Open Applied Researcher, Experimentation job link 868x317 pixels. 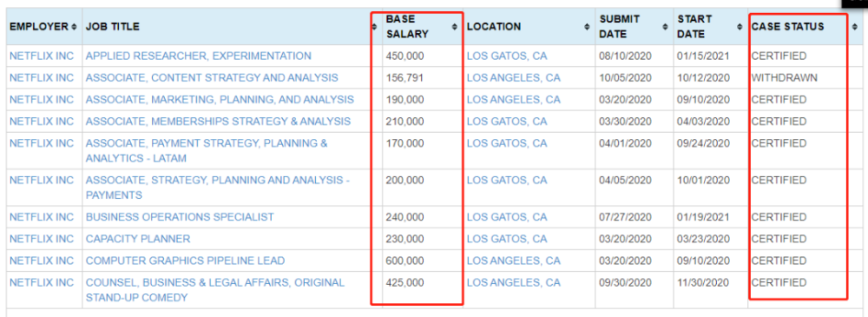198,56
